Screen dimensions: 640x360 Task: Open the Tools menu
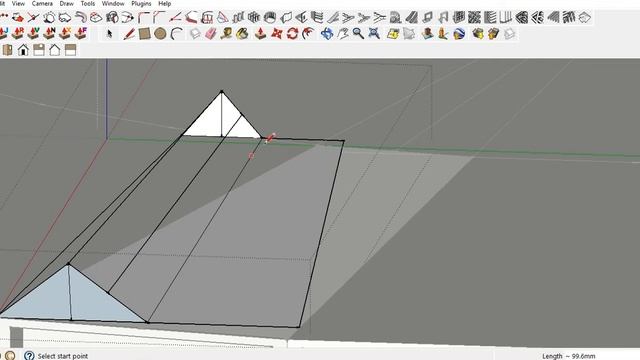[x=87, y=4]
